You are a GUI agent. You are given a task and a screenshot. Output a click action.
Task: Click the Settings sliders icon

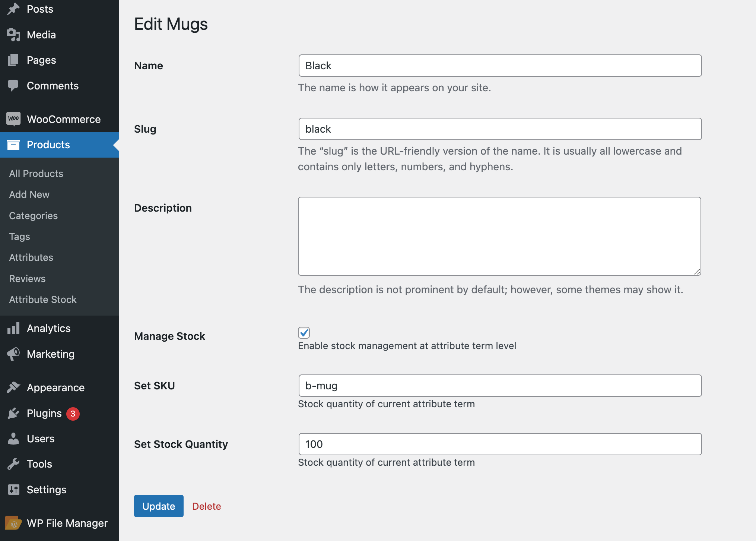[x=13, y=489]
